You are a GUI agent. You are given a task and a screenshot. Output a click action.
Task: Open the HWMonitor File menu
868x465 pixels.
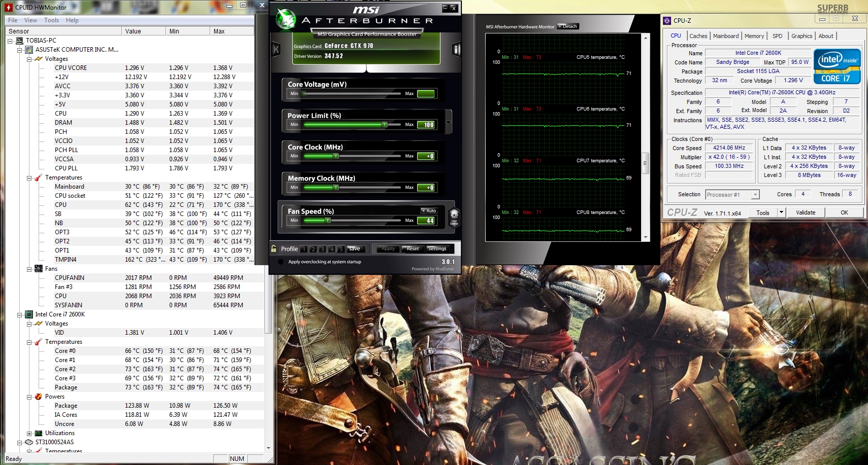click(x=13, y=20)
